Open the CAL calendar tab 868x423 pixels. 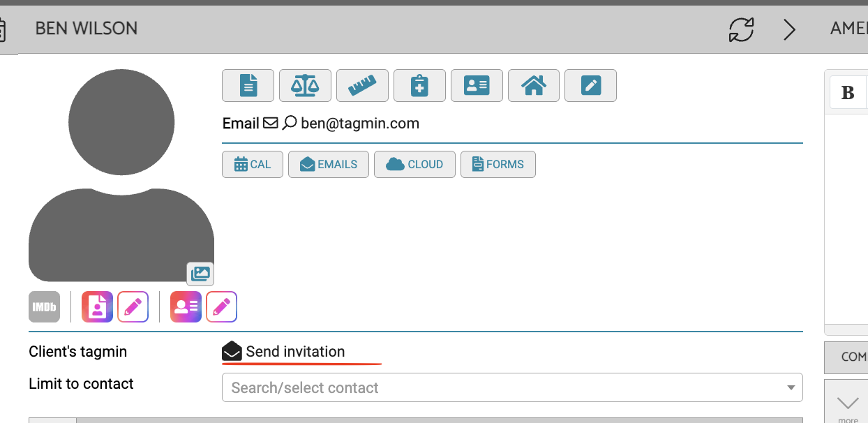[x=253, y=165]
